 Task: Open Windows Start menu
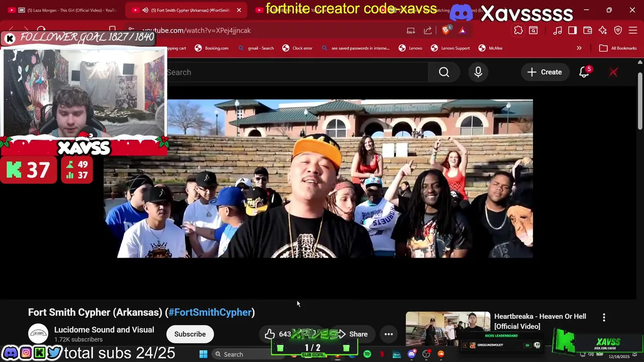(x=203, y=354)
